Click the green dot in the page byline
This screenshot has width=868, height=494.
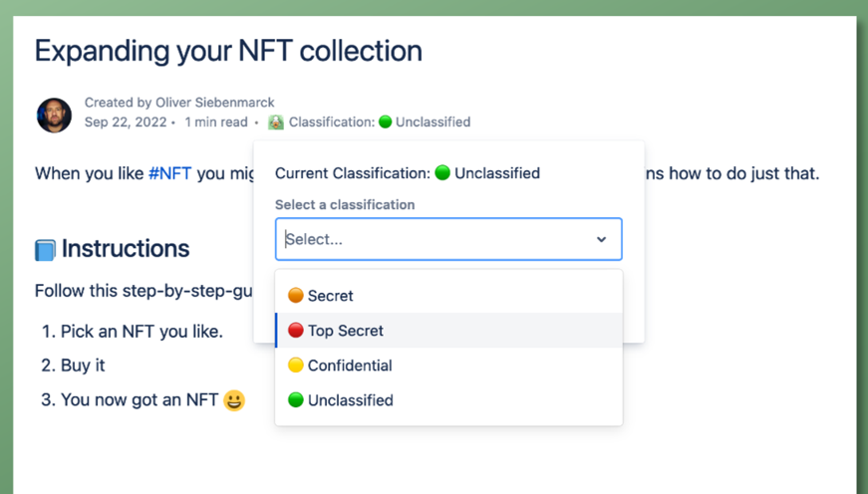(385, 123)
